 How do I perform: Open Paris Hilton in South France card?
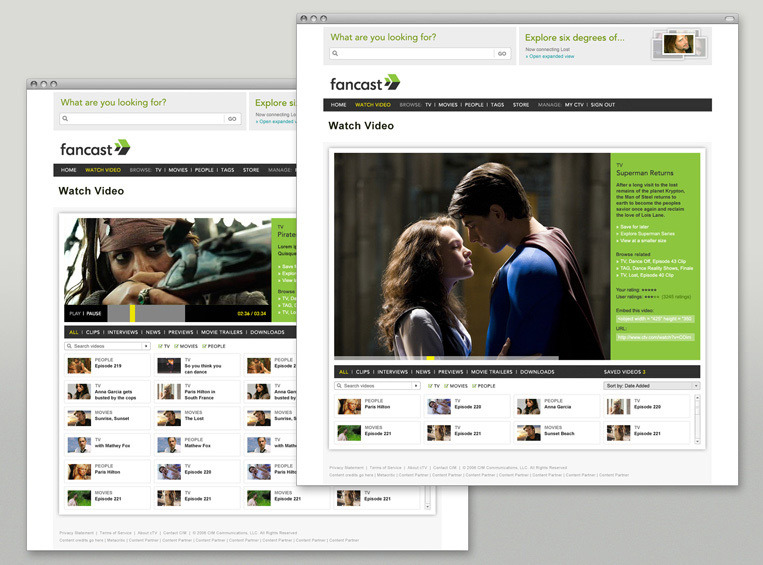pos(197,392)
